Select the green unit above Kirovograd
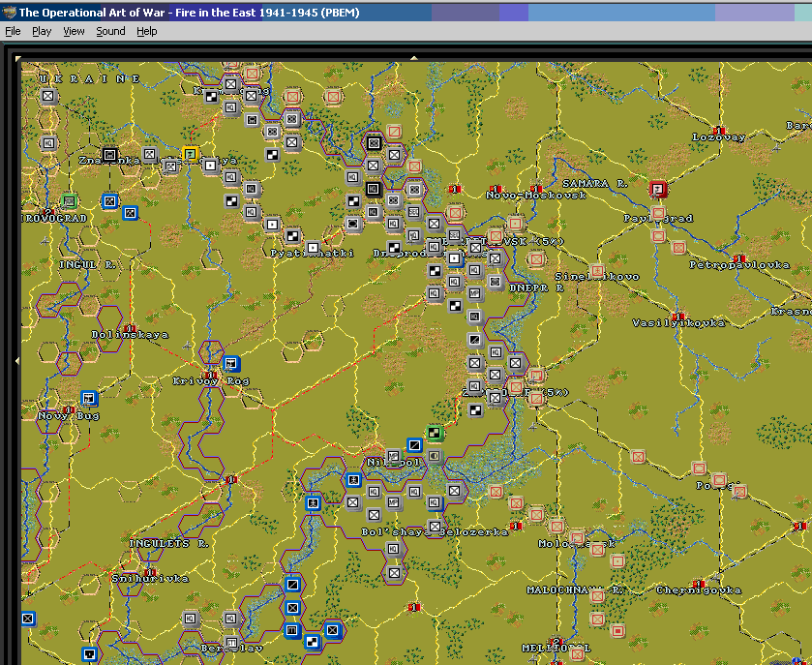 pyautogui.click(x=69, y=201)
